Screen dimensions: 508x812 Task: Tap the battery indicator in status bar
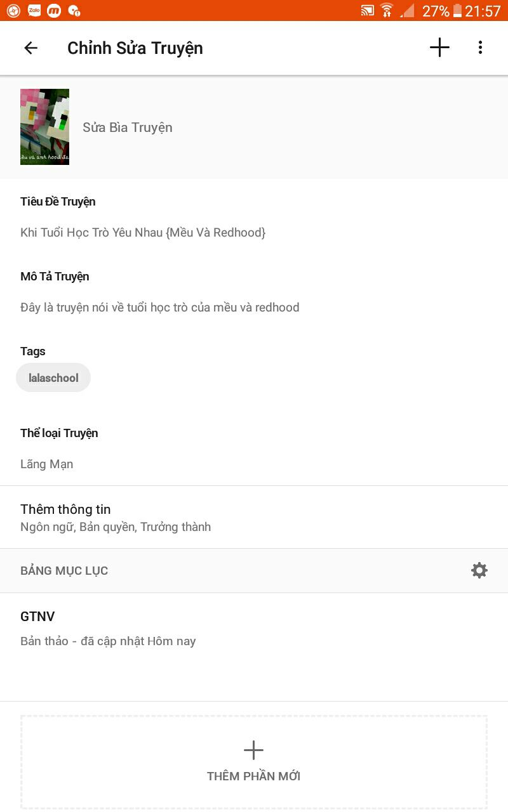coord(457,10)
